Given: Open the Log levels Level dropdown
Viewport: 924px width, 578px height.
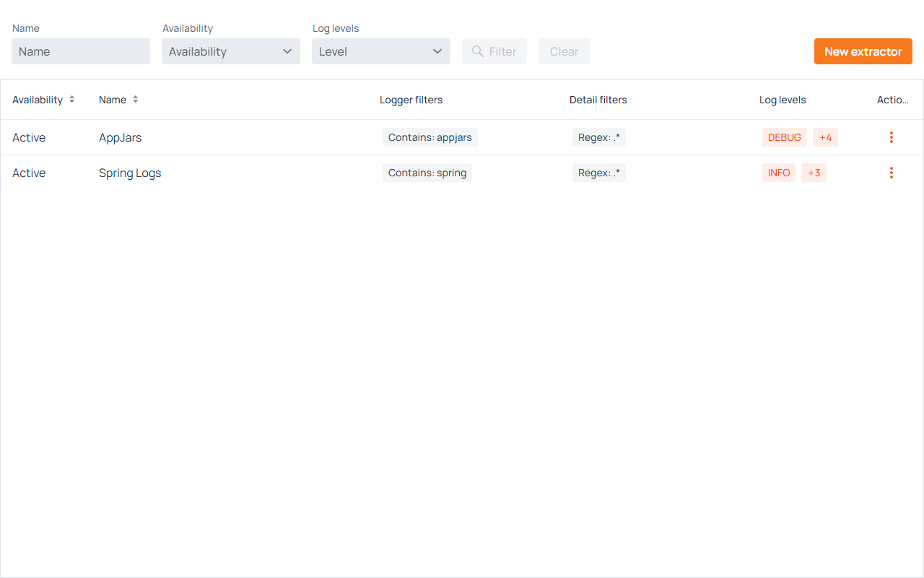Looking at the screenshot, I should point(381,51).
